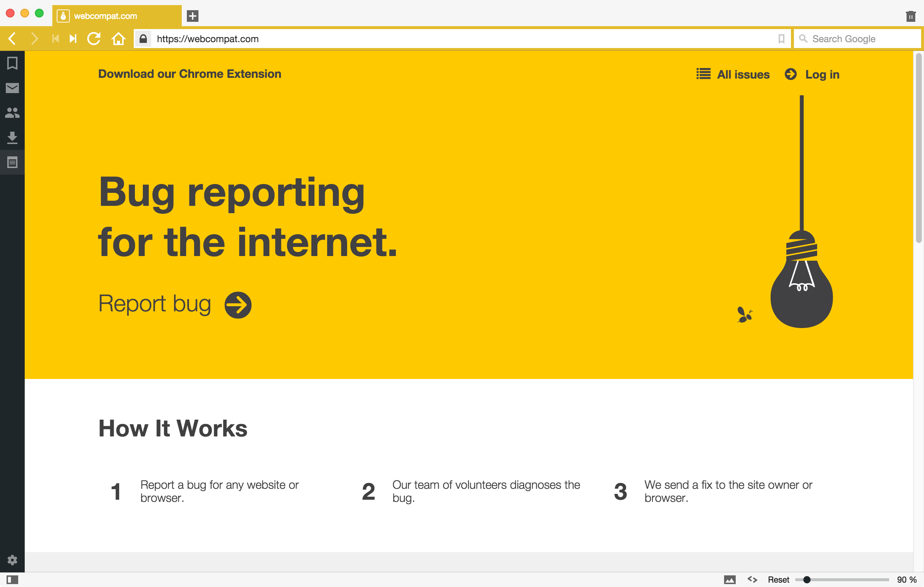Open the Downloads panel icon
Screen dimensions: 924x587
coord(12,137)
